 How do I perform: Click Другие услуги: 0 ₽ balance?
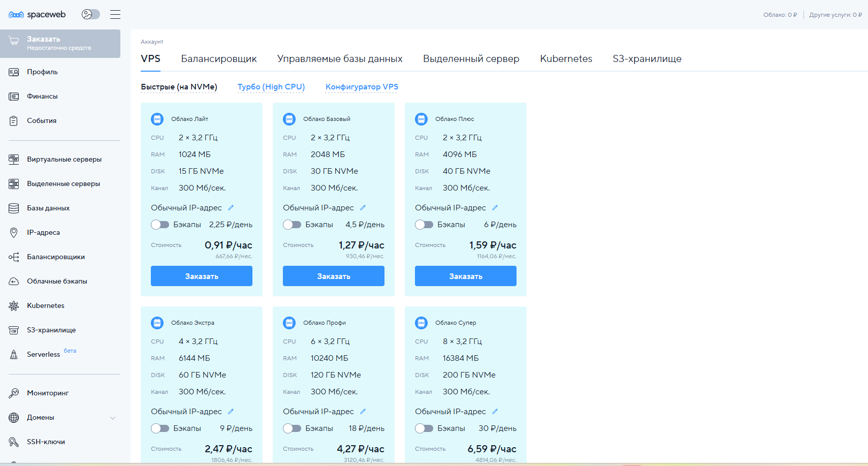point(835,15)
